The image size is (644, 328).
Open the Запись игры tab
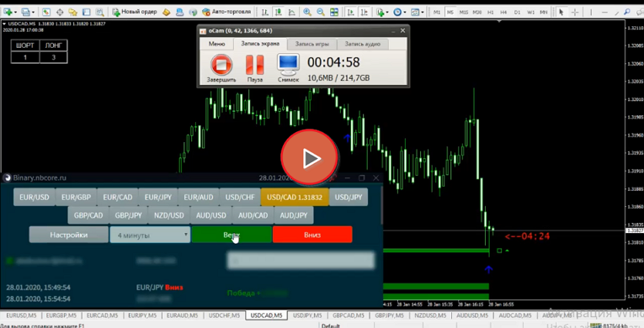[311, 44]
